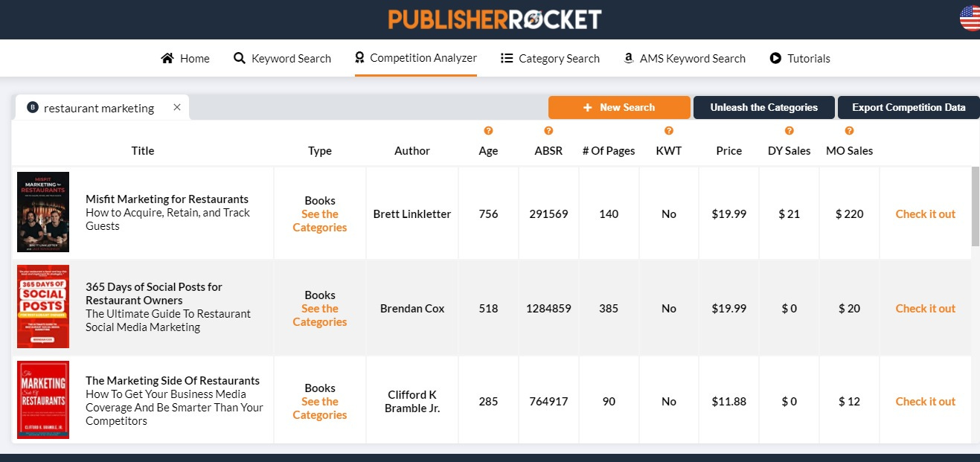Screen dimensions: 980x462
Task: Sort by # Of Pages column header
Action: [x=609, y=150]
